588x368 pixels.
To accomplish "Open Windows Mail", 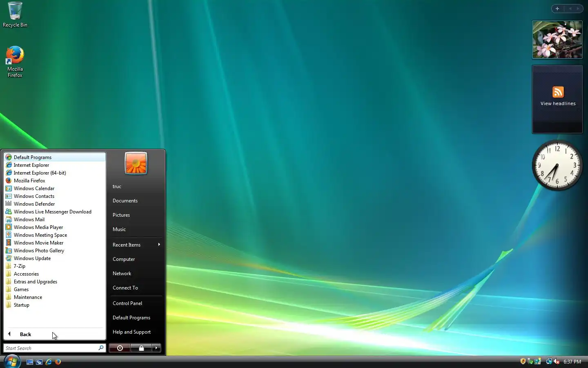I will 55,219.
